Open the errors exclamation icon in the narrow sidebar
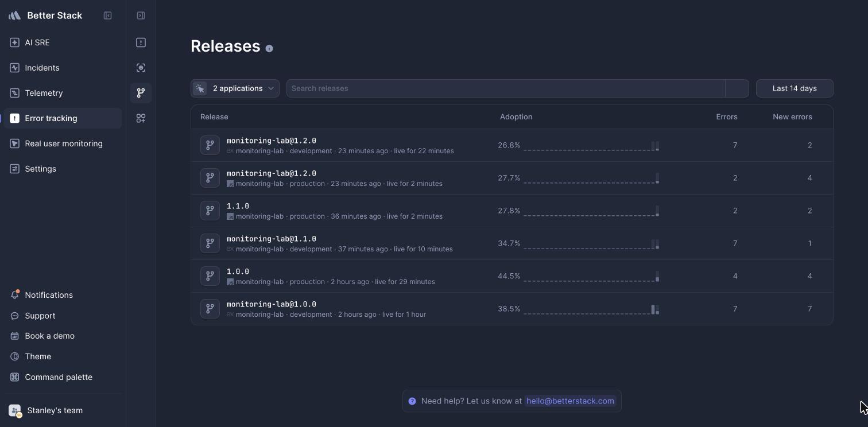Viewport: 868px width, 427px height. 141,42
